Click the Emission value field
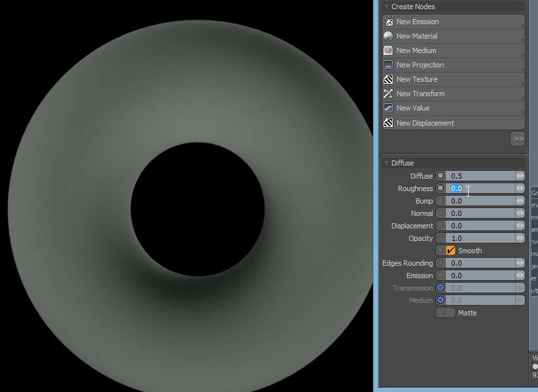This screenshot has width=538, height=392. click(x=480, y=275)
